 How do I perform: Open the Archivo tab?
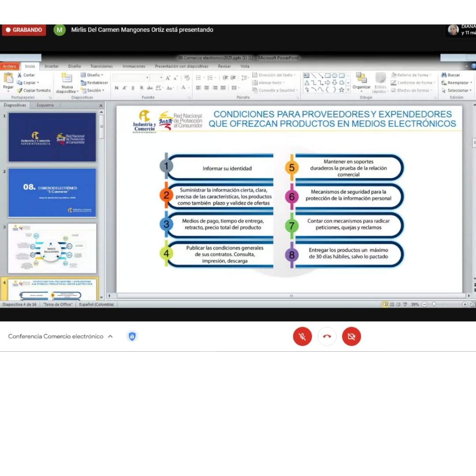[x=9, y=66]
